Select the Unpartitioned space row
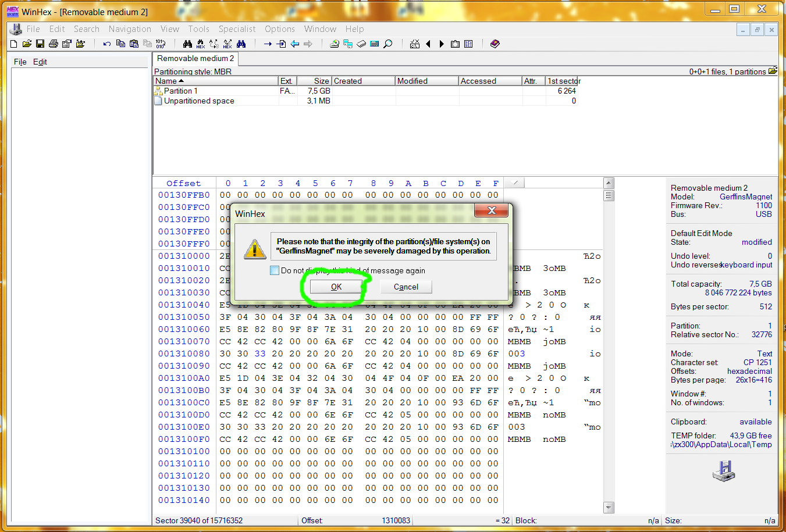786x532 pixels. [367, 101]
